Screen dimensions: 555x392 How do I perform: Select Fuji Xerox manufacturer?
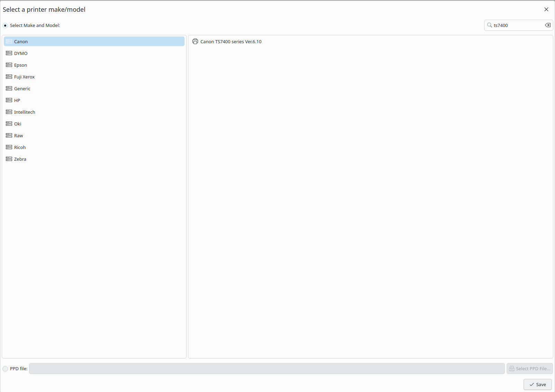pos(25,77)
